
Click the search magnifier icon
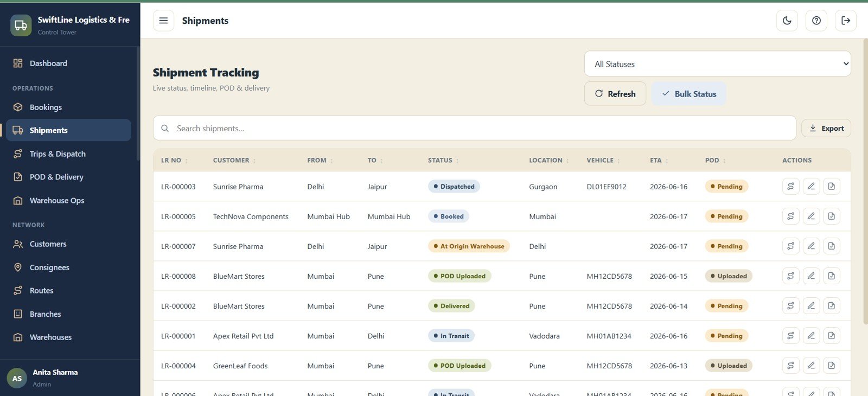click(x=165, y=129)
